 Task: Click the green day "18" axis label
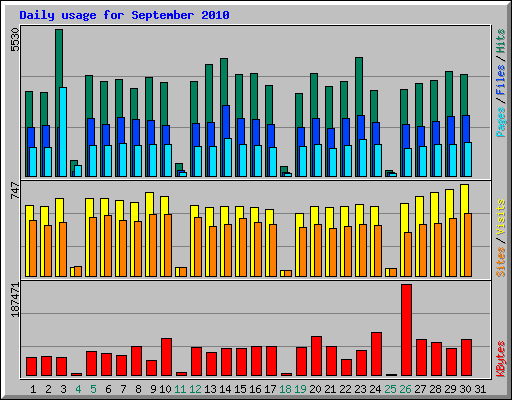tap(285, 389)
